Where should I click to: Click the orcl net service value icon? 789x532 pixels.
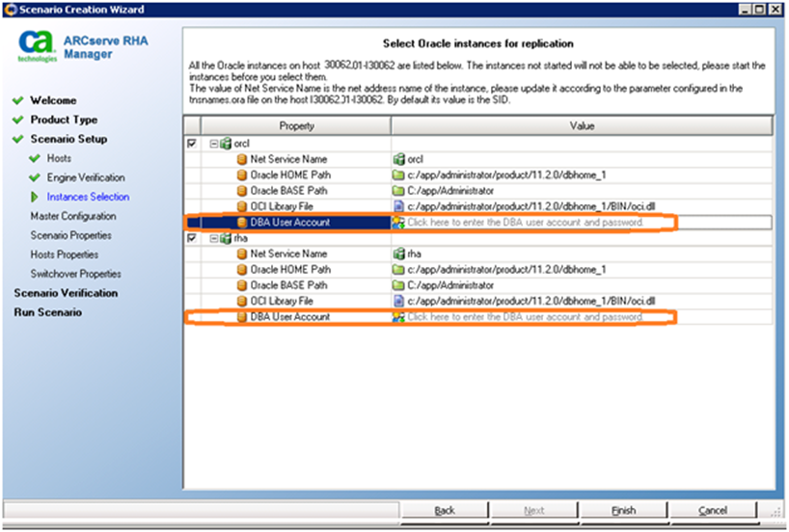tap(398, 159)
